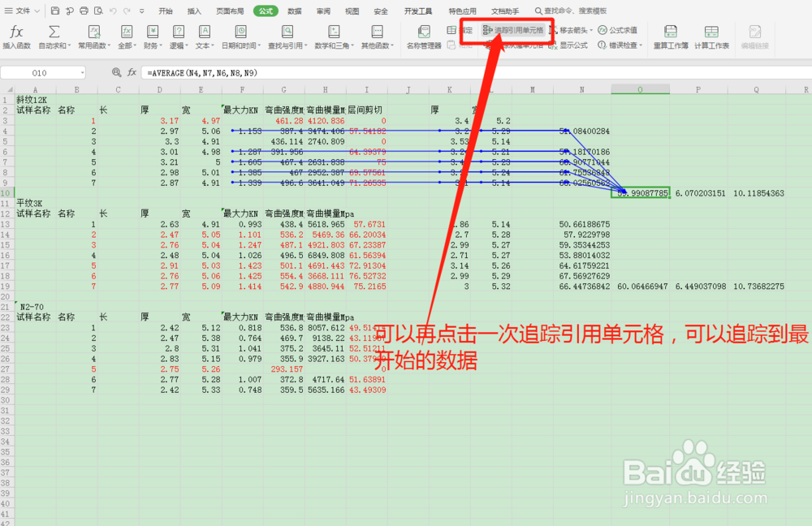
Task: Click the zoom magnifier beside formula bar
Action: tap(116, 72)
